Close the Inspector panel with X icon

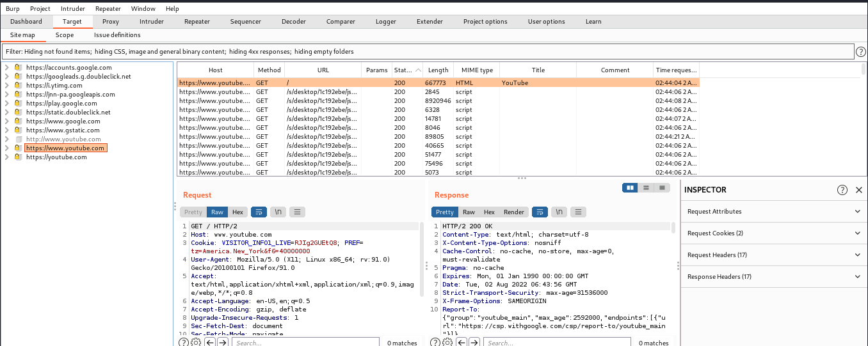[858, 190]
